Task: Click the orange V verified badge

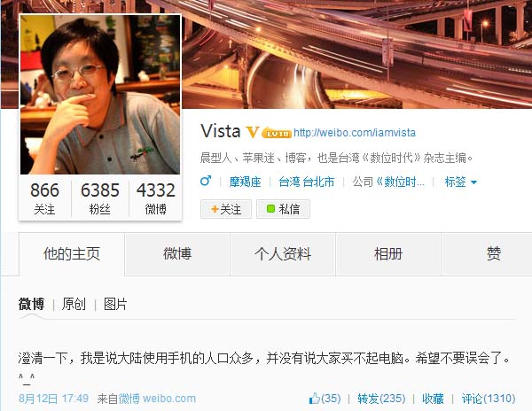Action: [253, 132]
